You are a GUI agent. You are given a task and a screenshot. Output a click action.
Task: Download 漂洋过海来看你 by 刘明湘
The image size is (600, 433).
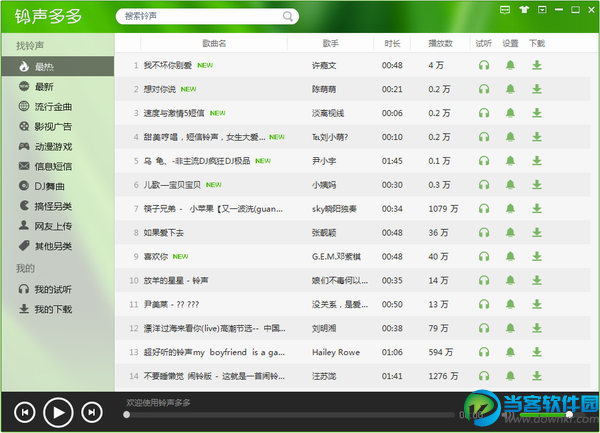[x=537, y=328]
